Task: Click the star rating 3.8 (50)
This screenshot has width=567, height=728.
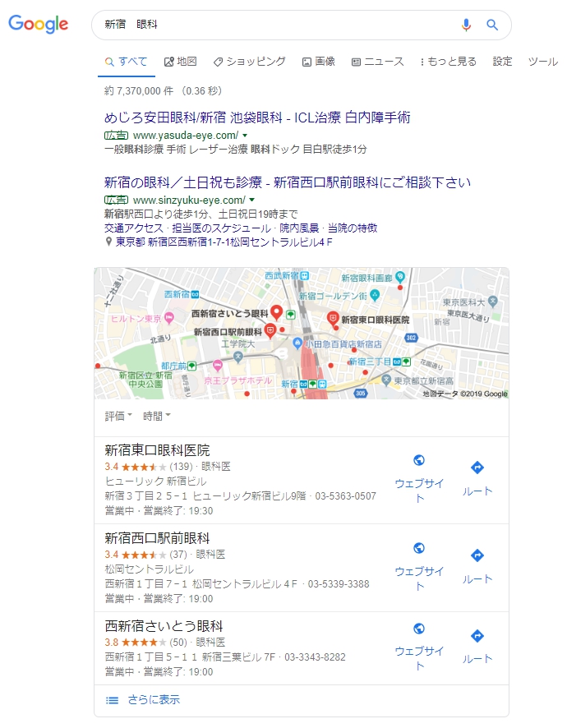Action: click(x=145, y=643)
